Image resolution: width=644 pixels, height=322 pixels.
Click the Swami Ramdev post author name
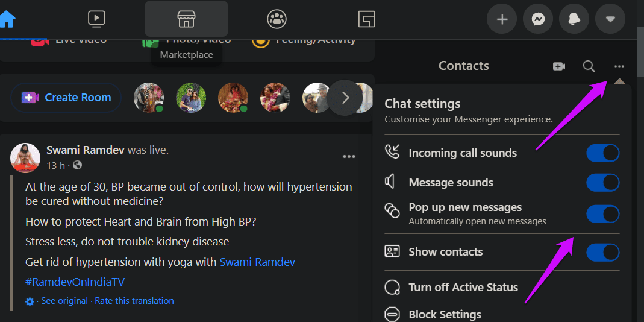86,150
